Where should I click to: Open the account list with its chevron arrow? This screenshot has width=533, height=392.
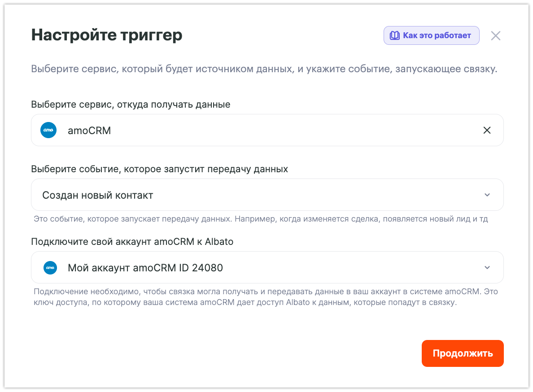click(x=487, y=268)
